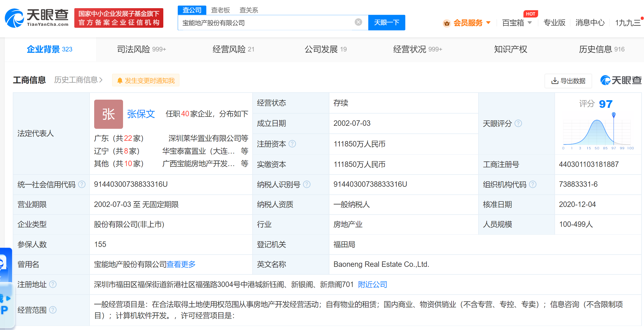The height and width of the screenshot is (330, 644).
Task: Open the 附近公司 link
Action: 372,285
